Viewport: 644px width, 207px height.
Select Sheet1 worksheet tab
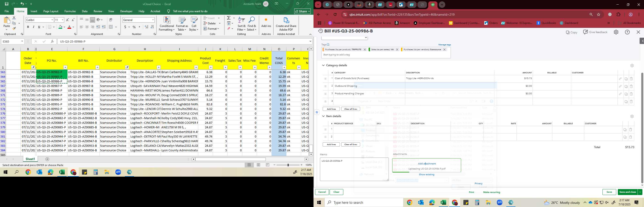click(30, 159)
